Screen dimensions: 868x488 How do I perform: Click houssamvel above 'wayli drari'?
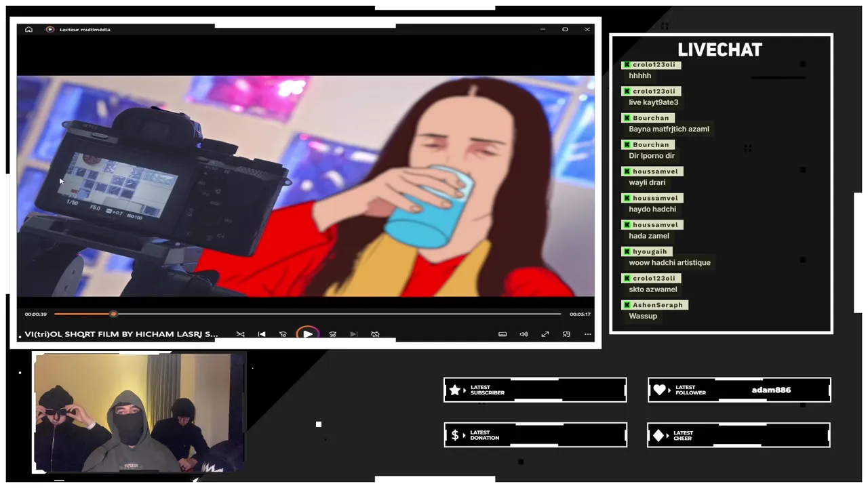point(655,171)
